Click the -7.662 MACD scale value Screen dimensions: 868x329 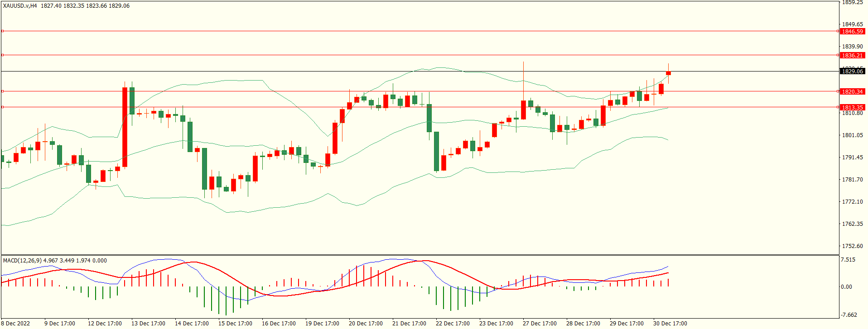click(849, 315)
